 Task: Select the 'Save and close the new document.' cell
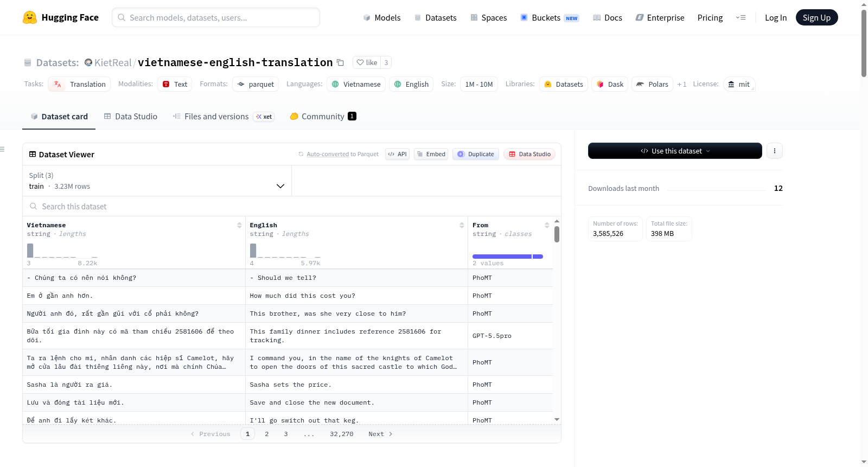(356, 402)
